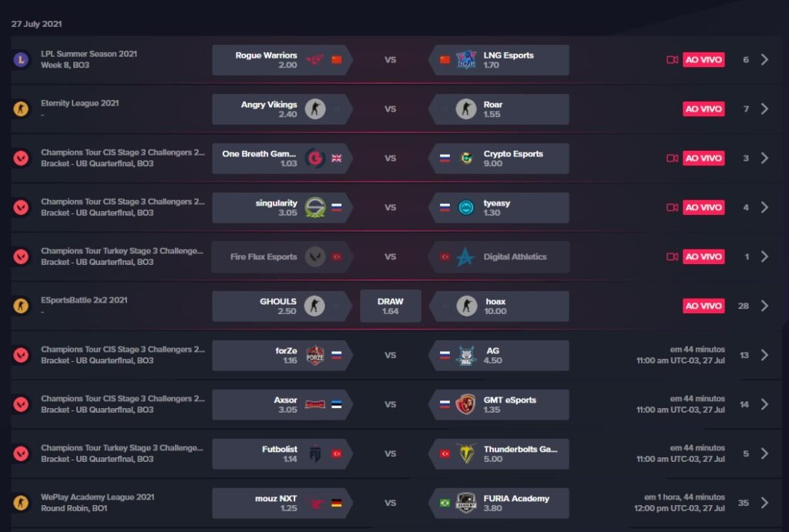Click the forZe team logo
Image resolution: width=789 pixels, height=532 pixels.
point(315,355)
